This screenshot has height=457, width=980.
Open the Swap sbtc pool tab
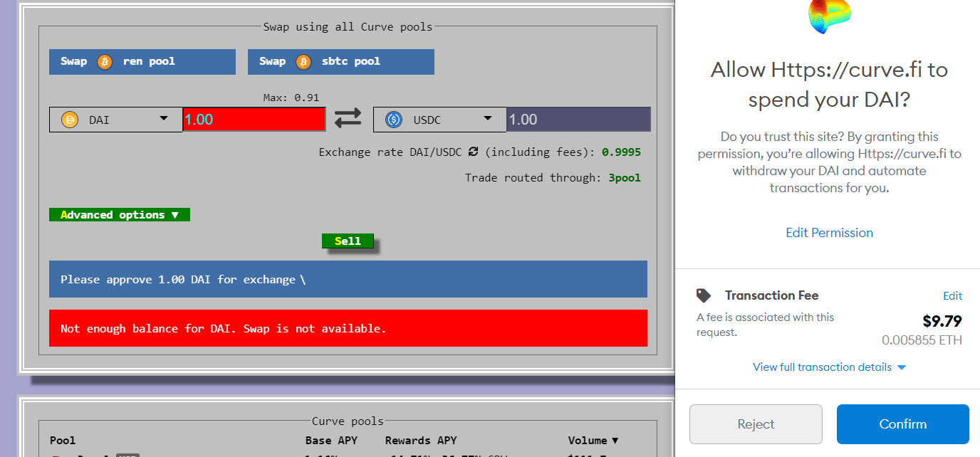coord(341,61)
